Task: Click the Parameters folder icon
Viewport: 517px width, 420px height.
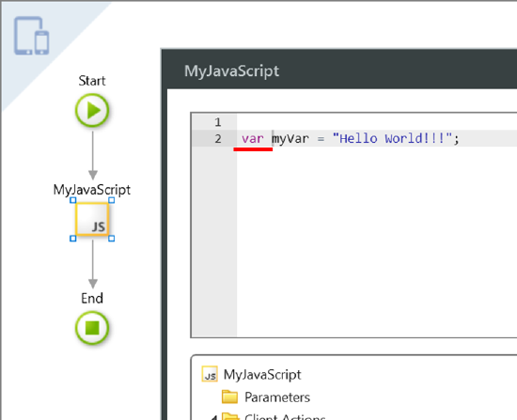Action: point(229,397)
